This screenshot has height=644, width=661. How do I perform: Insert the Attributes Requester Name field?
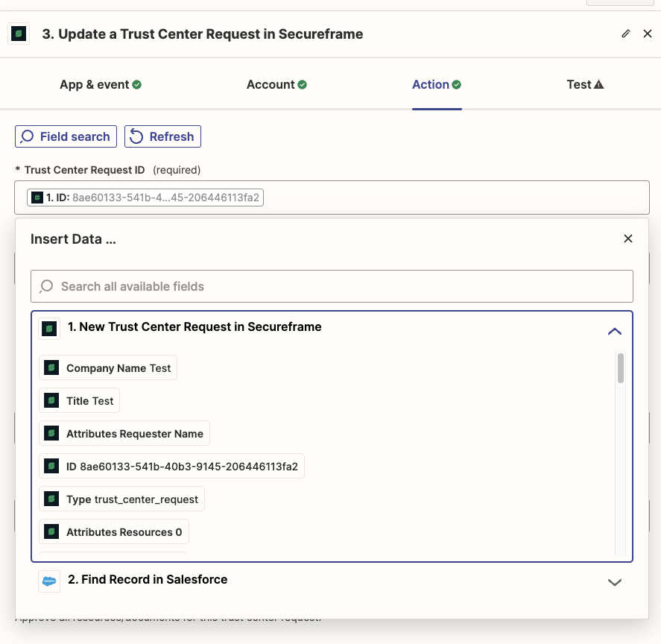[124, 434]
